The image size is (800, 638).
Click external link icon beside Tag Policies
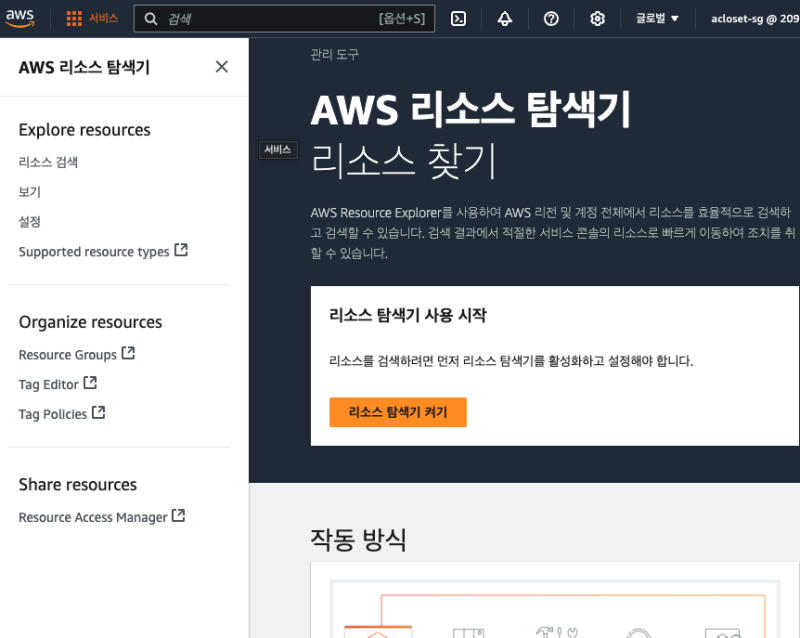tap(98, 412)
